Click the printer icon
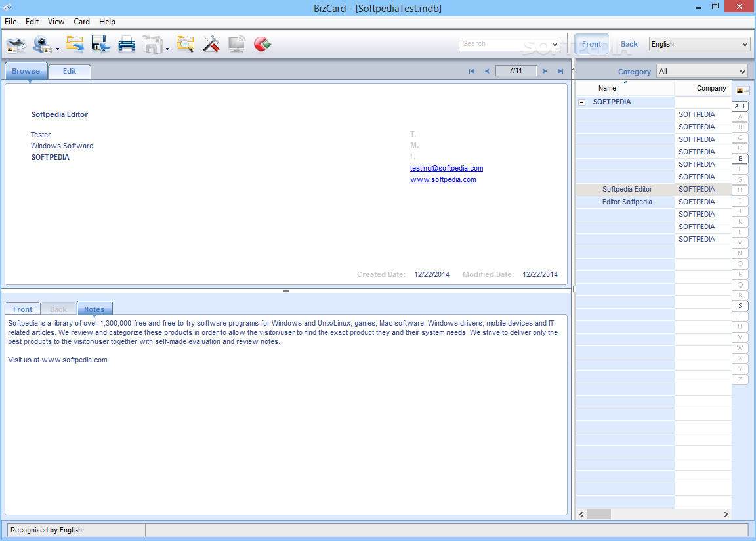Screen dimensions: 756x541 click(127, 45)
